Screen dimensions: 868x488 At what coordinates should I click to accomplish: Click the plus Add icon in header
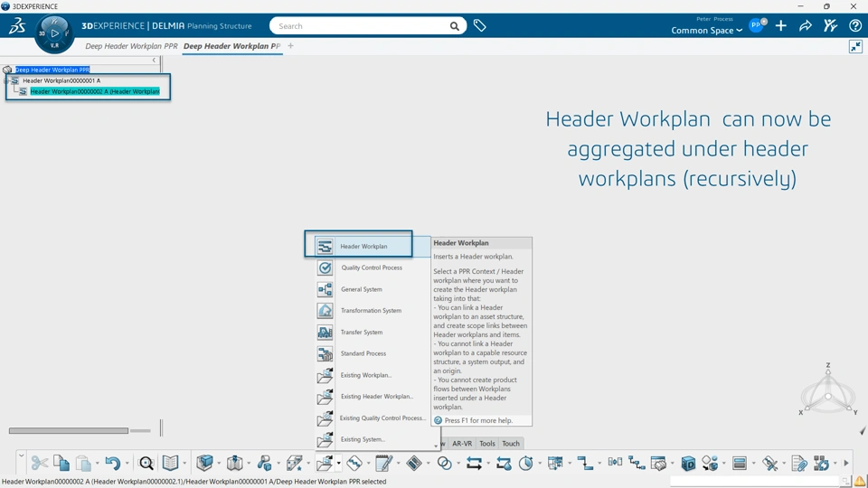click(781, 26)
